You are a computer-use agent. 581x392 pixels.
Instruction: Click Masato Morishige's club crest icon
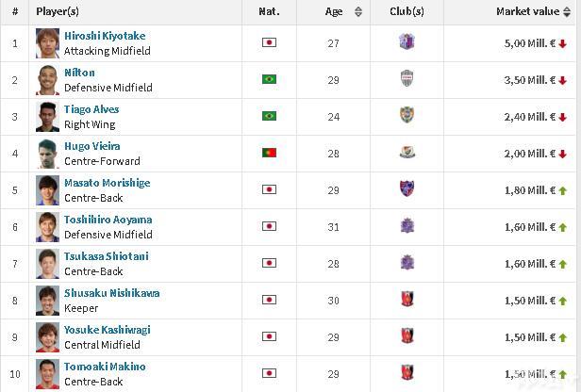pyautogui.click(x=407, y=188)
